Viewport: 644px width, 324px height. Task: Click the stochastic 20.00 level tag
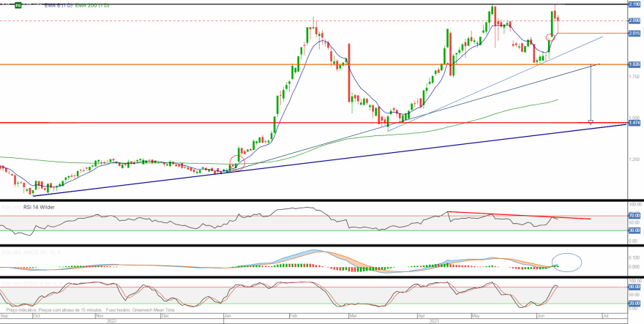tap(634, 304)
